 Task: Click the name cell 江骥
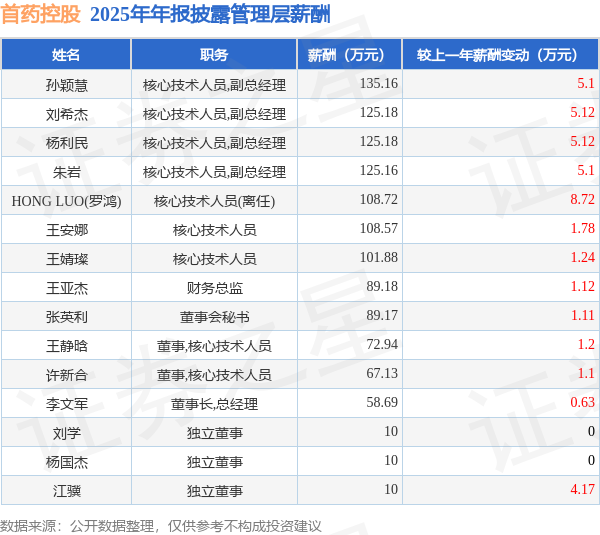coord(67,491)
